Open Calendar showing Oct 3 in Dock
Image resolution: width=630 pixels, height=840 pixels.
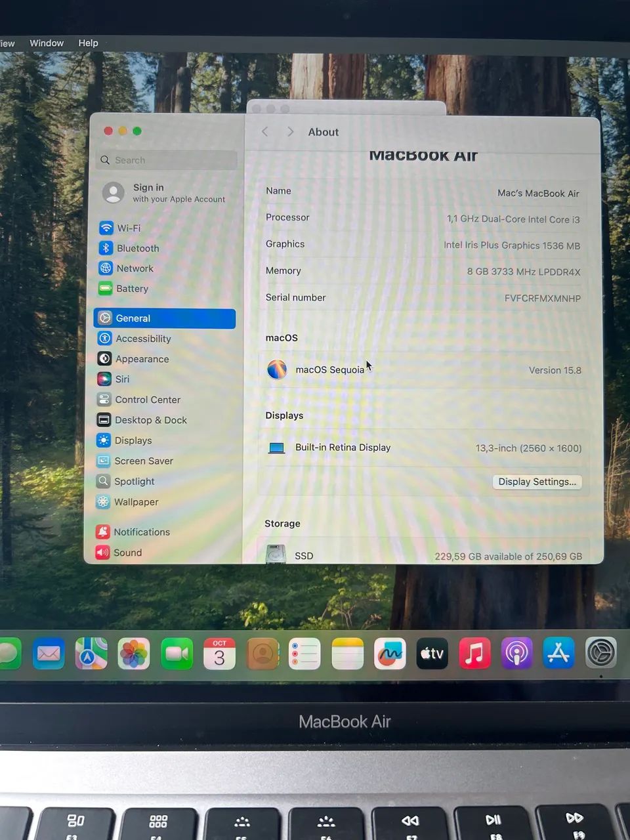click(x=219, y=654)
